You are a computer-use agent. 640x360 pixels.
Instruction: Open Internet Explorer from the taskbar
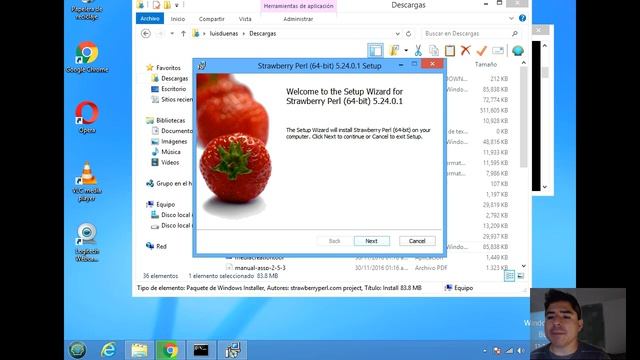point(108,350)
